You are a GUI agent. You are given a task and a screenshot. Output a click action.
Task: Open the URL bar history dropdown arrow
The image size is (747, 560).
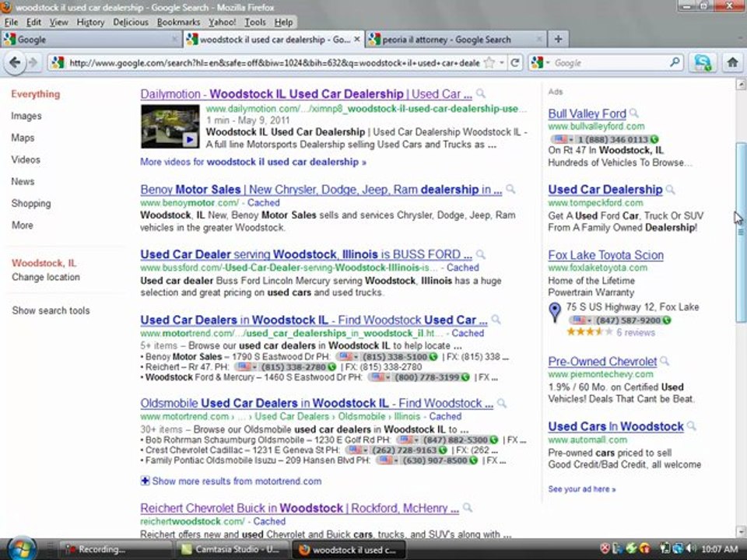(502, 62)
